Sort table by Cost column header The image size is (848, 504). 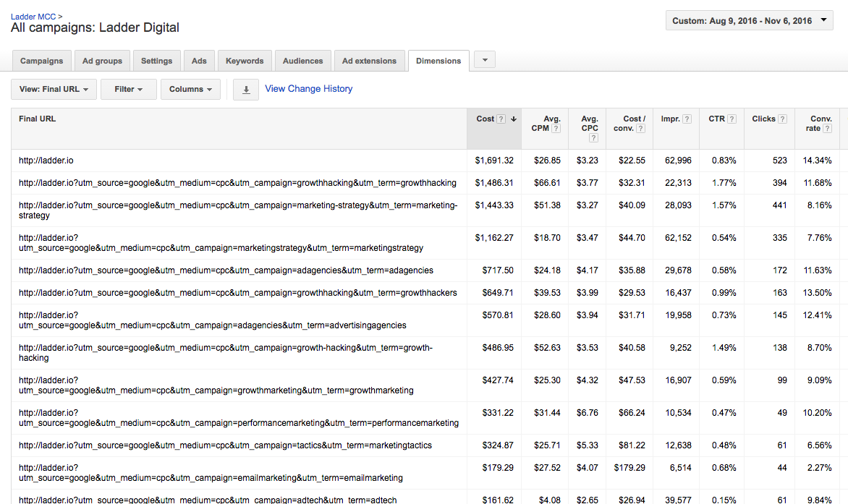pos(485,119)
